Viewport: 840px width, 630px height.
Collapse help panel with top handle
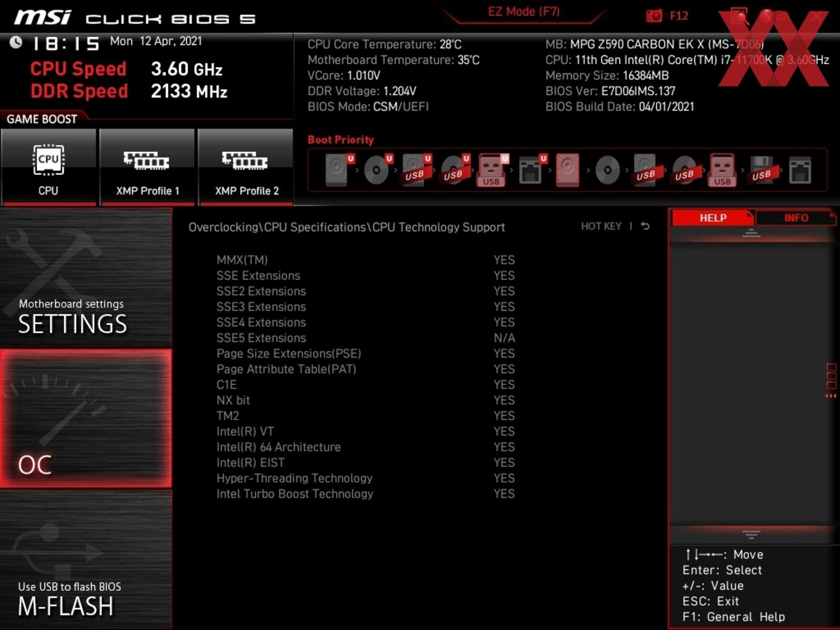click(751, 233)
